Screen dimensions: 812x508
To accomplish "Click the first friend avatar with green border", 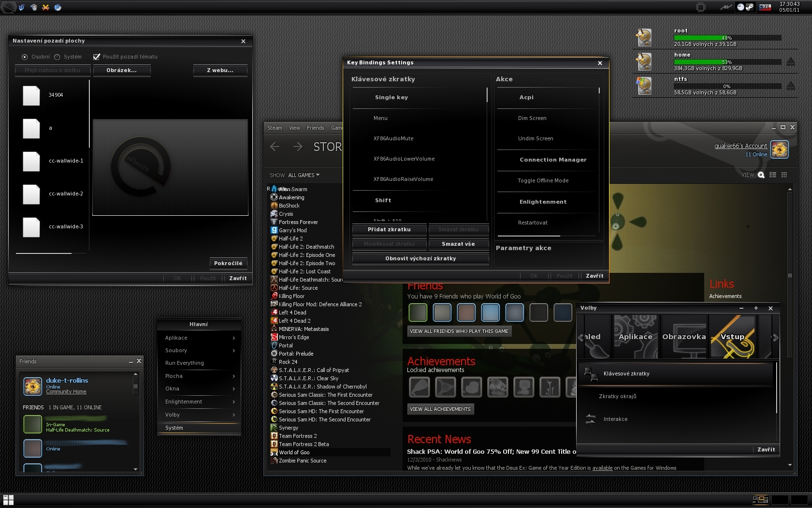I will [x=418, y=313].
